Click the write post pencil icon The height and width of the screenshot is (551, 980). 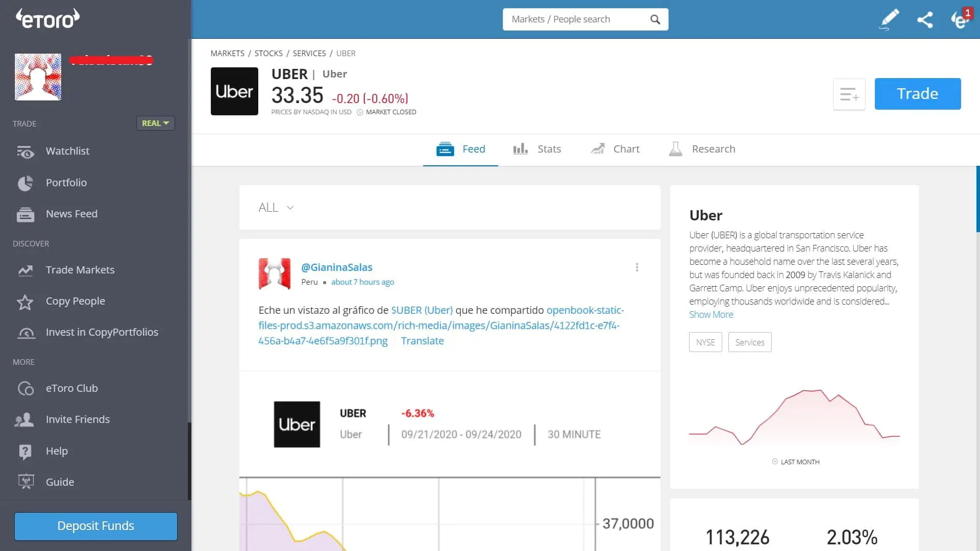pyautogui.click(x=889, y=19)
